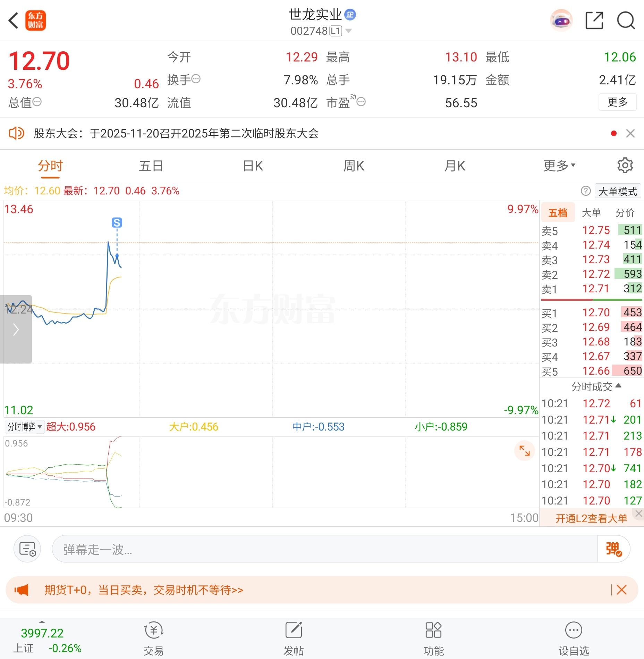Open the 分时博弈 indicator dropdown
This screenshot has height=659, width=644.
point(24,427)
